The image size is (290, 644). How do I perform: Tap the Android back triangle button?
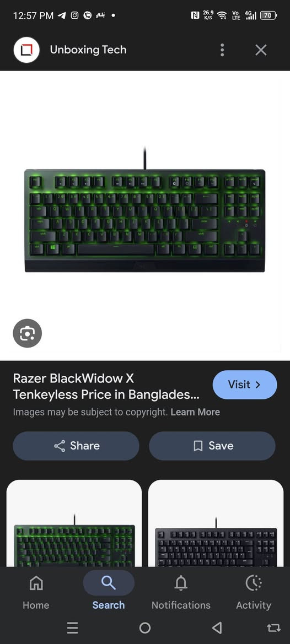217,627
